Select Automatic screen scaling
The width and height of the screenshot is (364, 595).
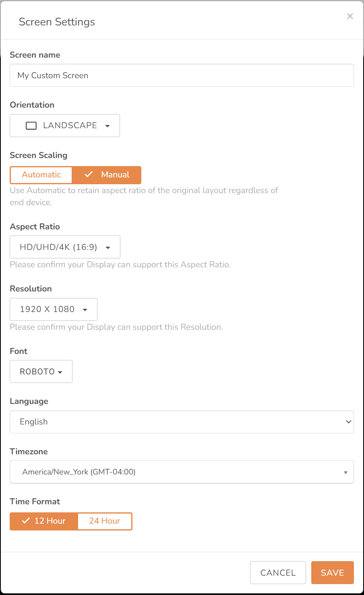pyautogui.click(x=41, y=175)
